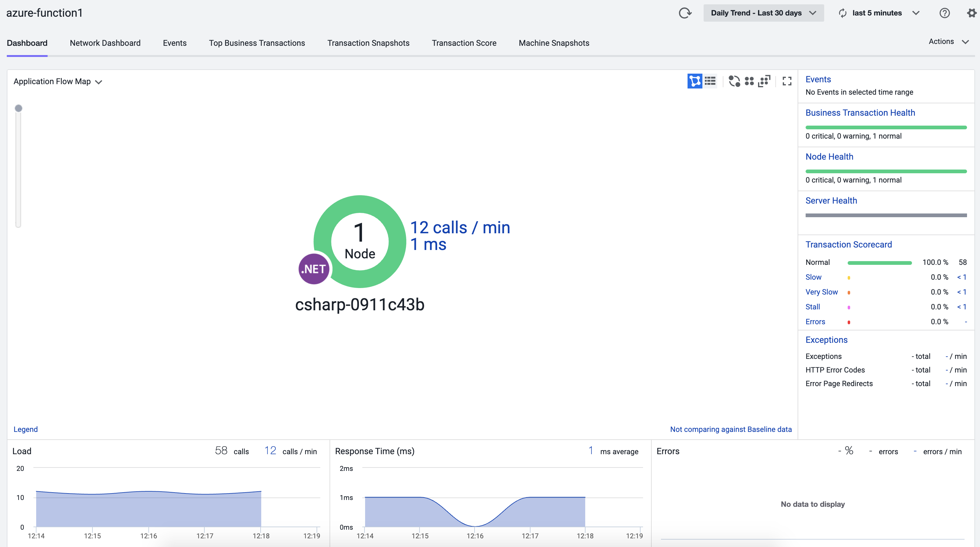
Task: Toggle graph view for Application Flow Map
Action: tap(695, 81)
